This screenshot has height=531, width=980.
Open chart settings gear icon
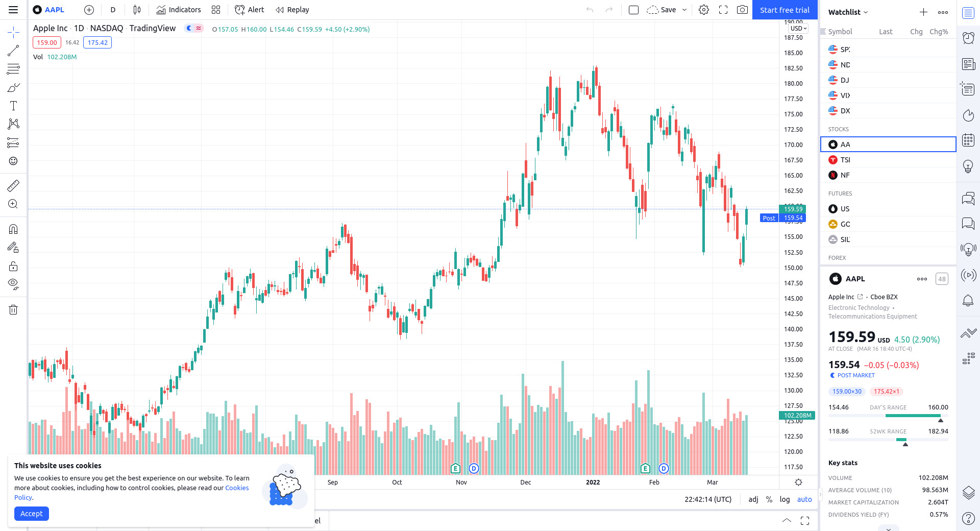tap(704, 10)
